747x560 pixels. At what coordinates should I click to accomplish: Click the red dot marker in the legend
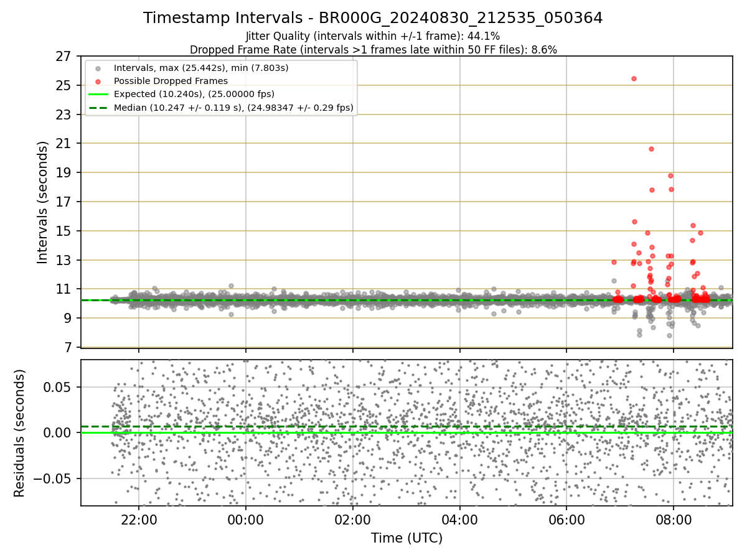click(x=98, y=81)
